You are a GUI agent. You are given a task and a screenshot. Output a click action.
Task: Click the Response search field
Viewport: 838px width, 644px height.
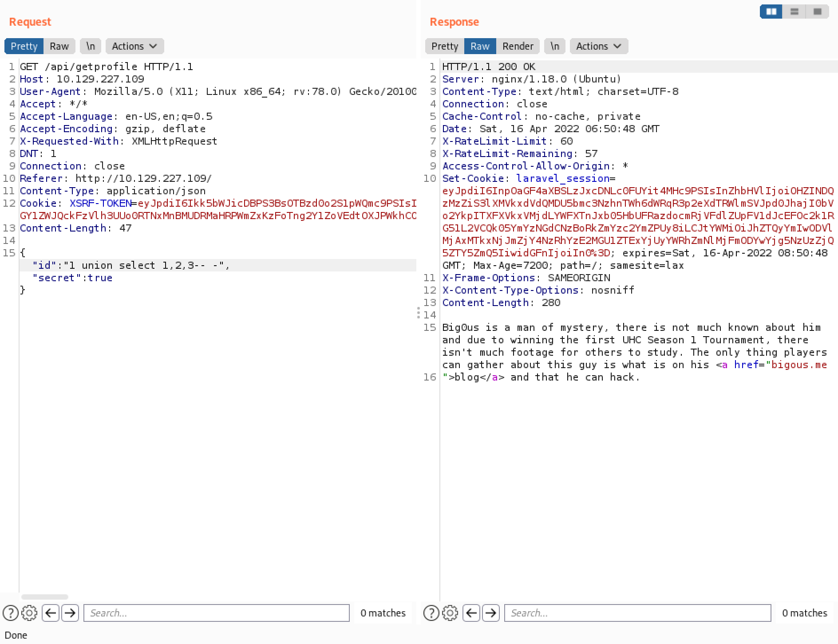[637, 613]
